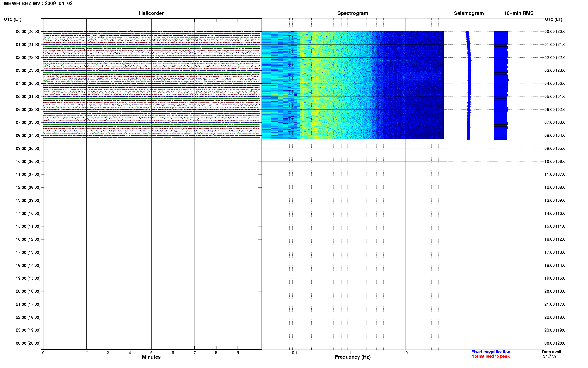
Task: Click the left 00:00 (20:00) top time label
Action: coord(28,32)
